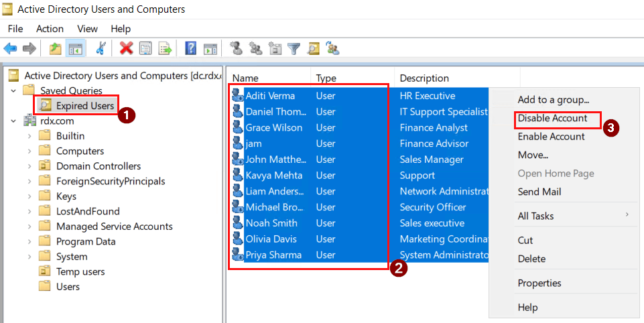
Task: Collapse the rdx.com domain node
Action: (x=14, y=121)
